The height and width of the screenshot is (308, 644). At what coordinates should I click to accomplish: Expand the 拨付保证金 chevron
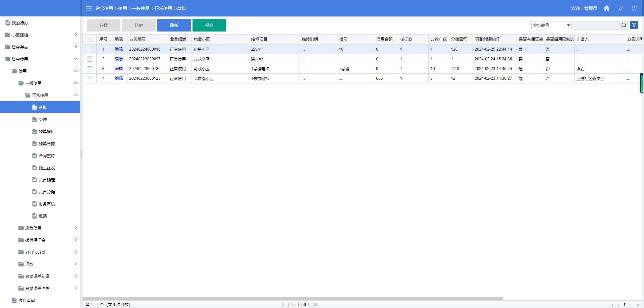tap(75, 240)
